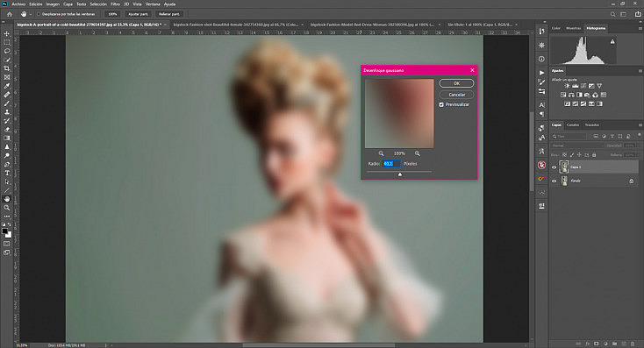Zoom in on Gaussian blur preview
Screen dimensions: 644x348
418,153
